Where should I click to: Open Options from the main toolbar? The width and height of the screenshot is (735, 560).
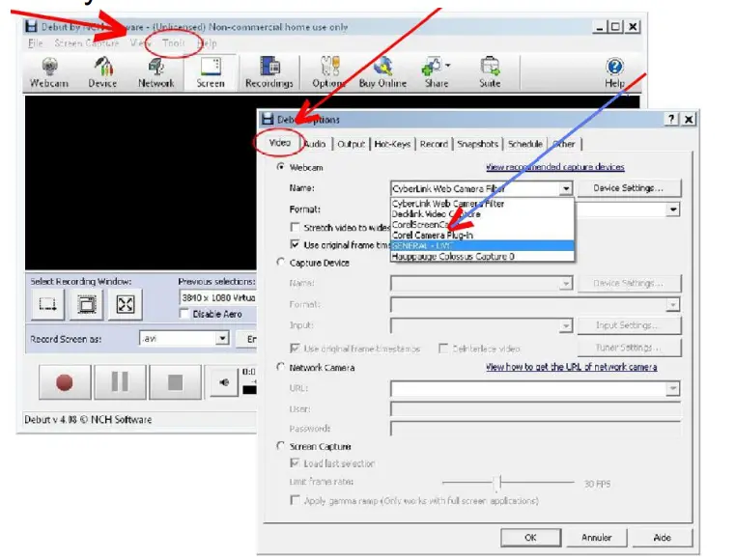click(x=329, y=72)
